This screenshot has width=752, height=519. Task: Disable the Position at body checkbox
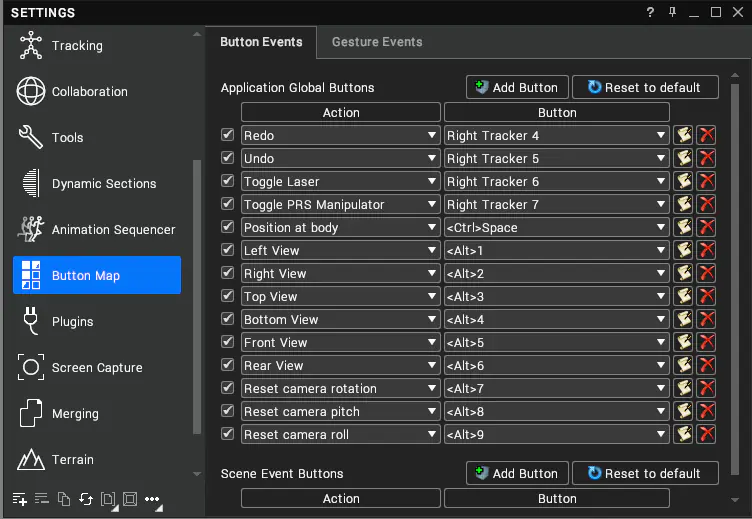[227, 227]
